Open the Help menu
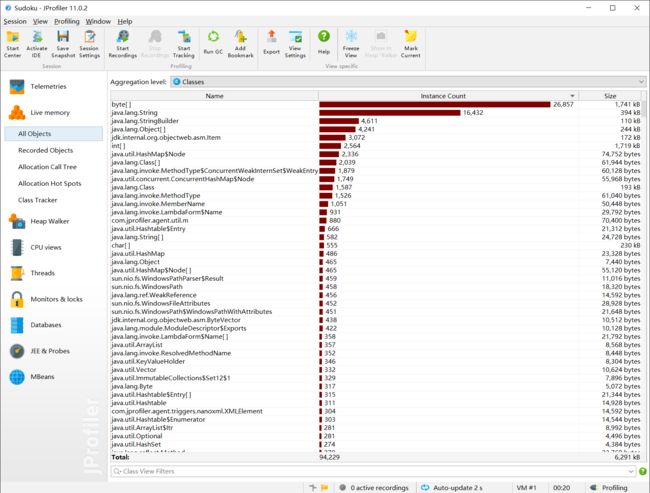Image resolution: width=650 pixels, height=493 pixels. 125,22
